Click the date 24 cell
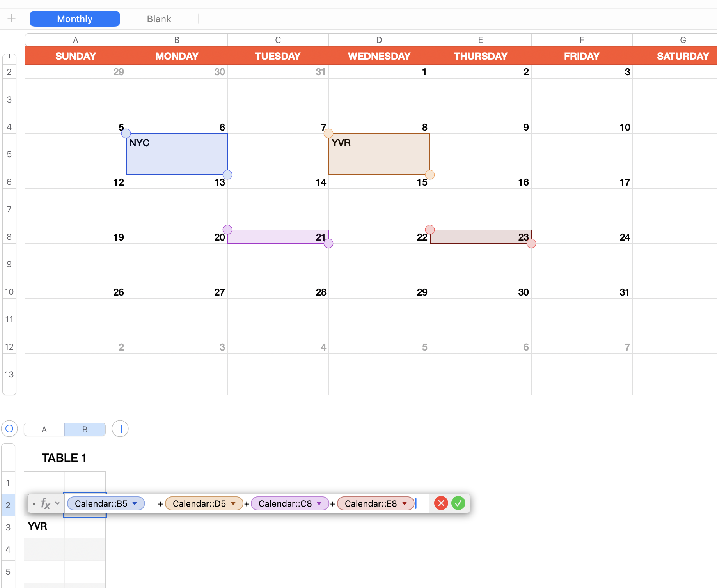 [582, 237]
